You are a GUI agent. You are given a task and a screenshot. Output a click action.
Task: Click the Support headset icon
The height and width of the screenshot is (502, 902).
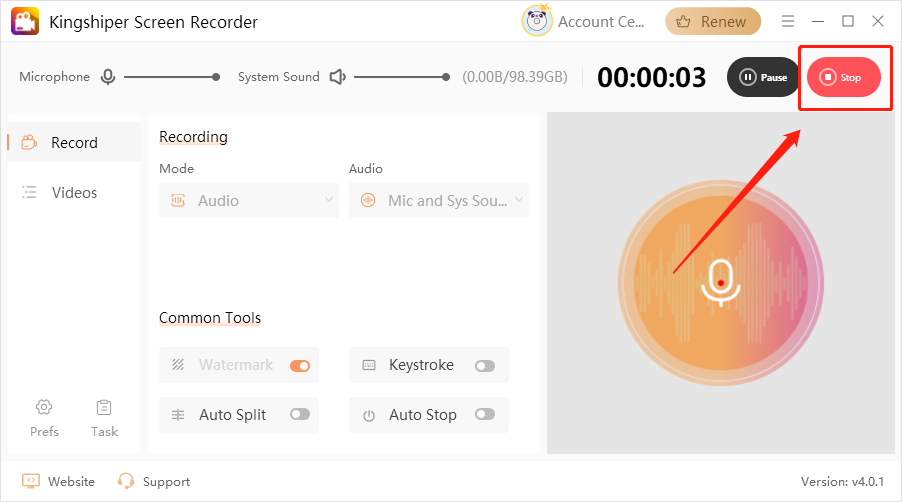125,481
